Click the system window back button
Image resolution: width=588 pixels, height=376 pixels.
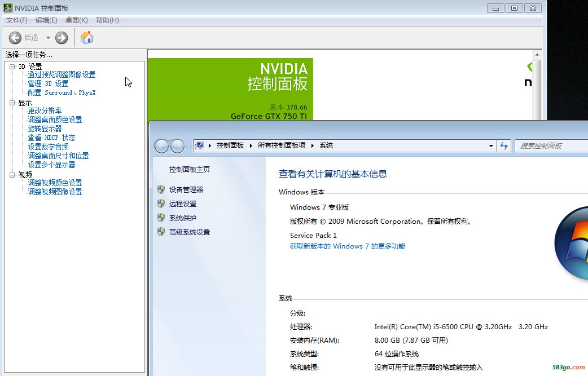click(x=162, y=146)
